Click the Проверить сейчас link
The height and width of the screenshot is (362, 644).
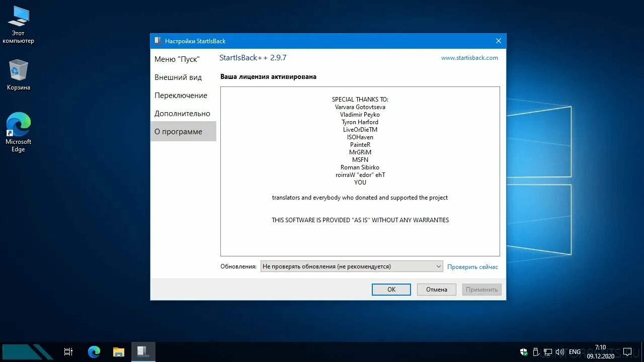coord(472,267)
